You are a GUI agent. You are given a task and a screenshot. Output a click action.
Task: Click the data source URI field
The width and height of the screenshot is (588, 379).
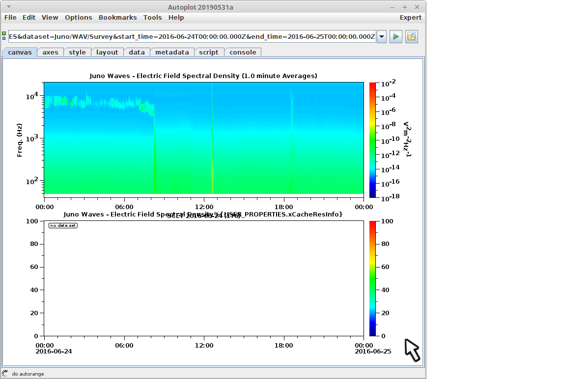tap(192, 37)
